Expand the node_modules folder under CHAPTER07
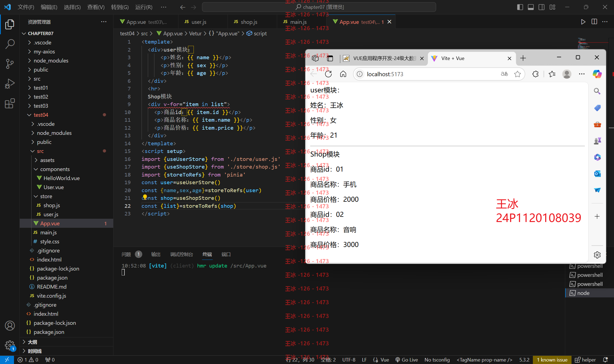 pos(66,61)
